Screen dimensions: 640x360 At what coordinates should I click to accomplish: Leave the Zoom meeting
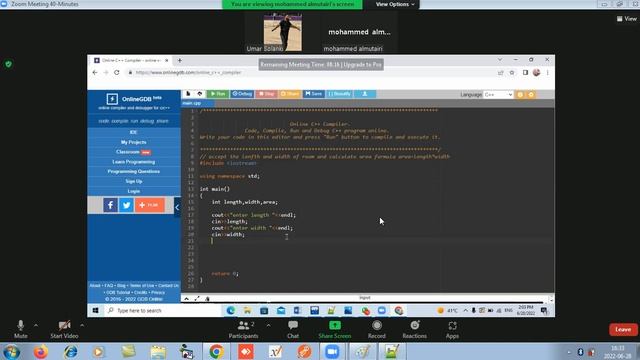tap(623, 329)
